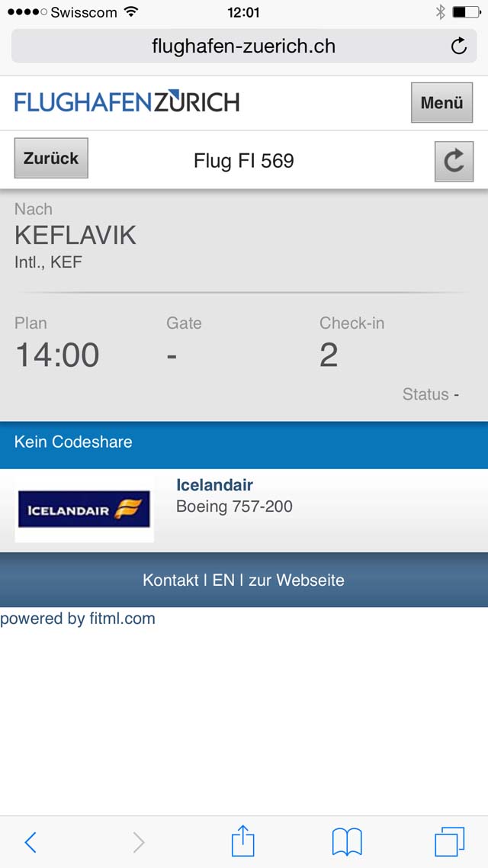Tap the Bluetooth icon in status bar
The image size is (488, 868).
[441, 11]
